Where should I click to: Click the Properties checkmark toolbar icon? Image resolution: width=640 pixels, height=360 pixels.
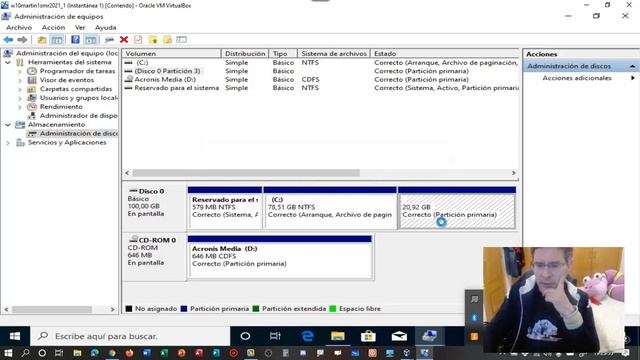138,40
